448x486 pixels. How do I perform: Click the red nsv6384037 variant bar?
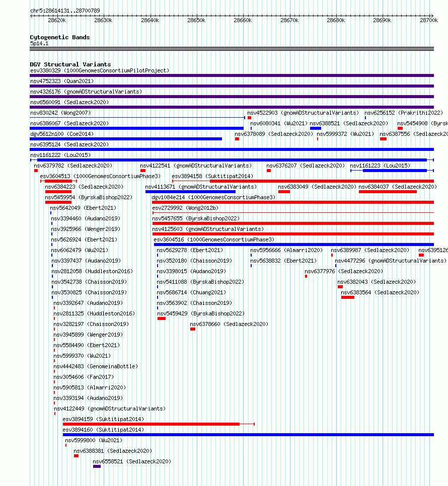point(388,192)
